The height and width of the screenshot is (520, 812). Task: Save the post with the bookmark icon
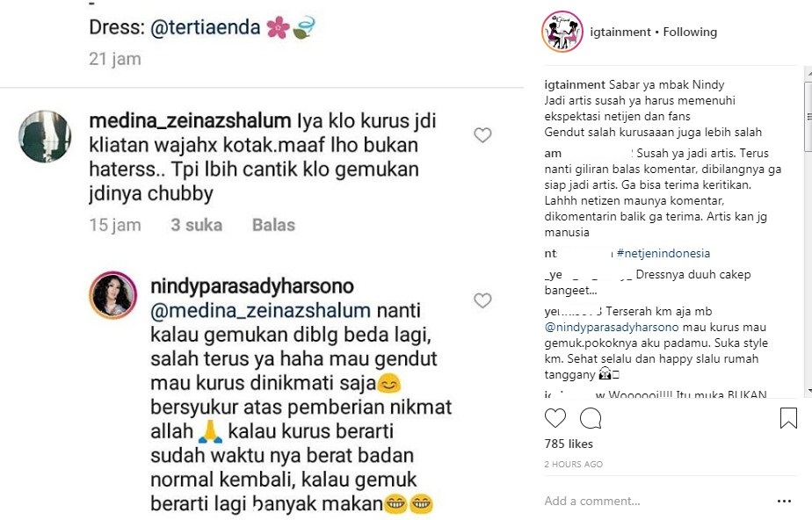(788, 419)
